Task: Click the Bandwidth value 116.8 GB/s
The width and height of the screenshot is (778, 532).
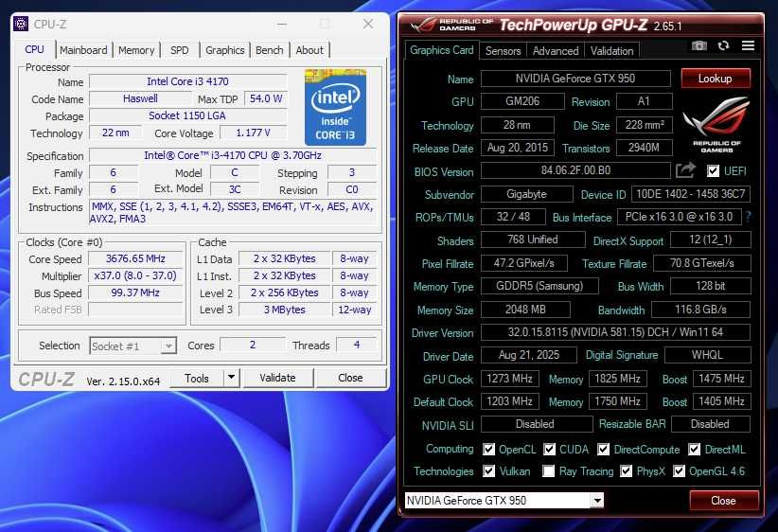Action: [x=700, y=310]
